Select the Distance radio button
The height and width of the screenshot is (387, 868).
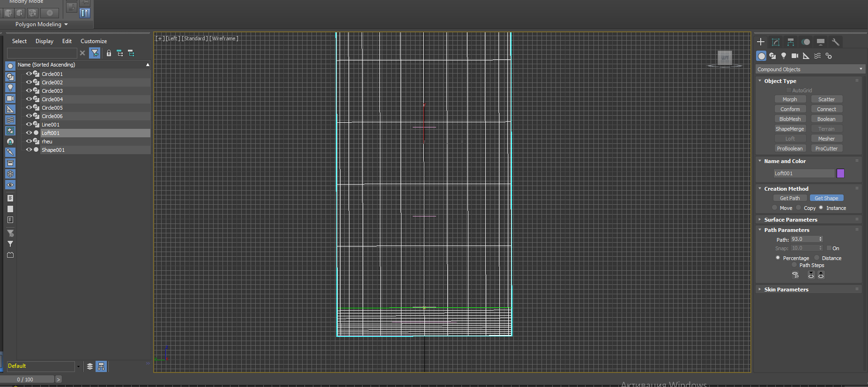(x=817, y=258)
